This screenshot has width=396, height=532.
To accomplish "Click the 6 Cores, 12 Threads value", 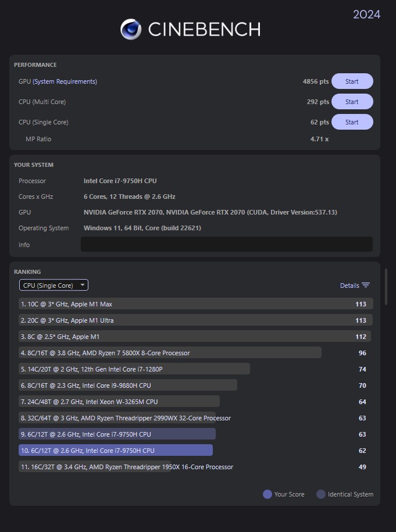I will 129,197.
